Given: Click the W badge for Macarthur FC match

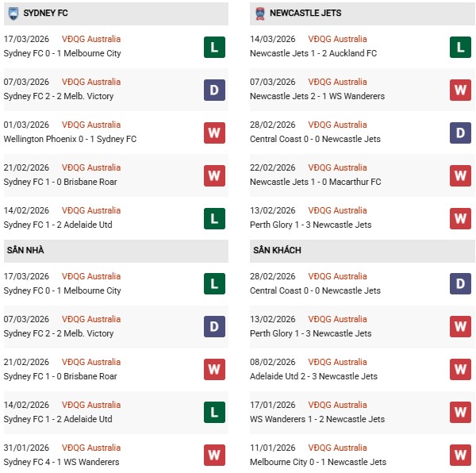Looking at the screenshot, I should (x=460, y=175).
